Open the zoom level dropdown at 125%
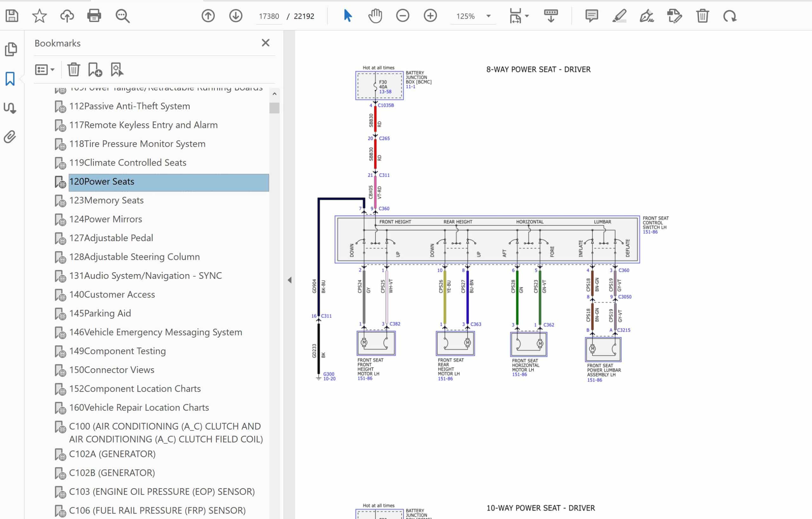This screenshot has height=519, width=812. [x=488, y=16]
